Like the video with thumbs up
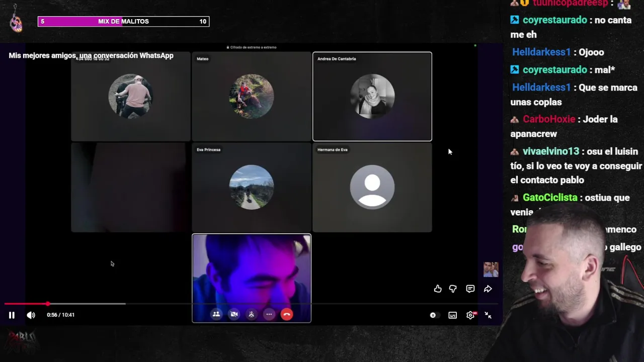The width and height of the screenshot is (644, 362). (x=438, y=289)
